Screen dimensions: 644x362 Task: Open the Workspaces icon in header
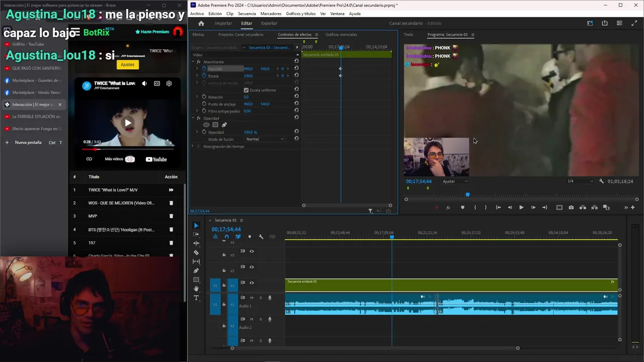[590, 23]
